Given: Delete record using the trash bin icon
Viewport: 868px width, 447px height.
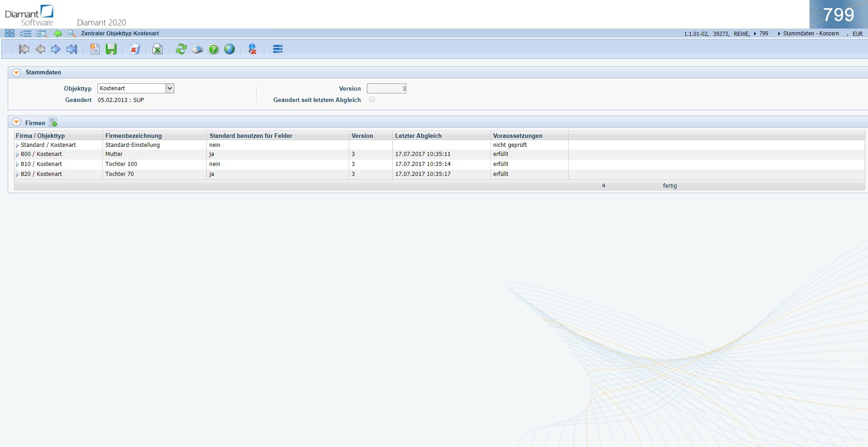Looking at the screenshot, I should coord(135,49).
